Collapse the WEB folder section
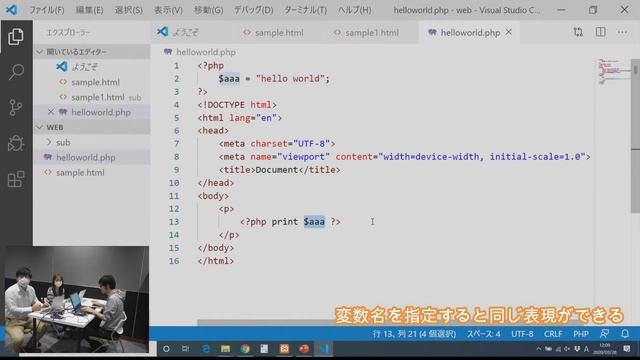 91,127
